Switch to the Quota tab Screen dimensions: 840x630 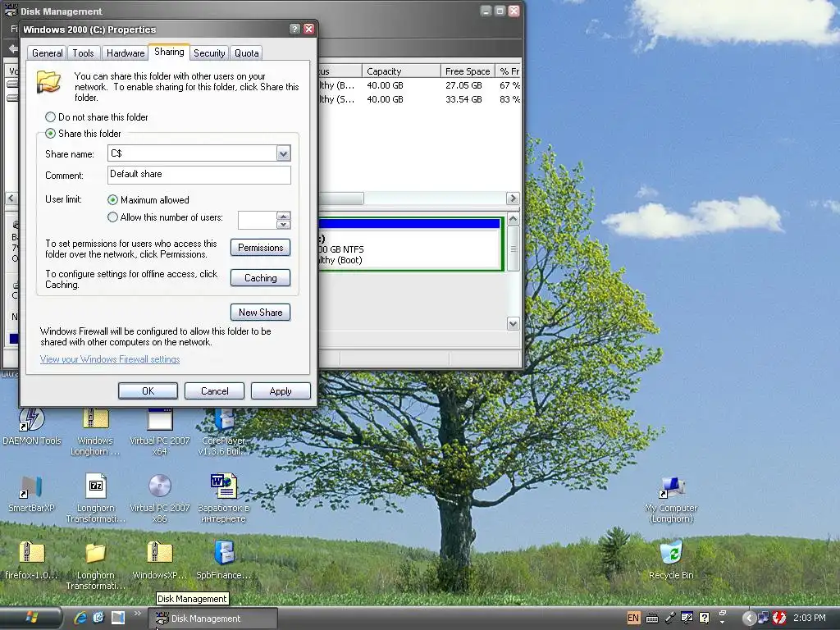pyautogui.click(x=246, y=53)
